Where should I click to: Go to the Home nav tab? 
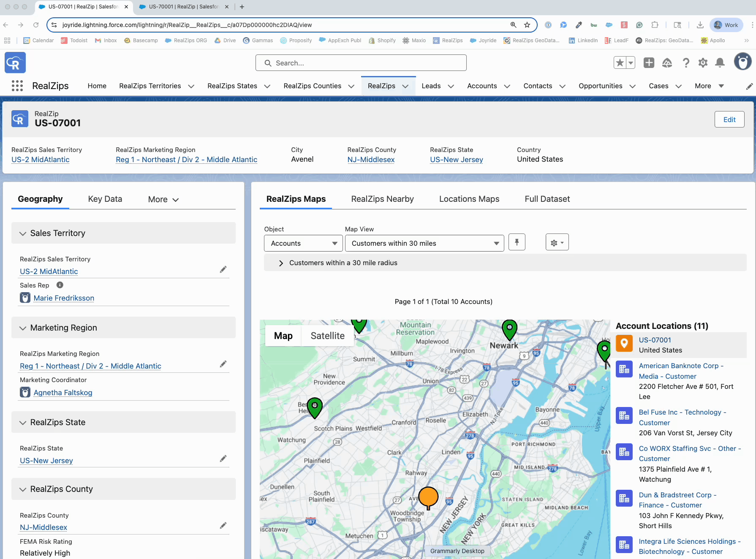(x=97, y=86)
